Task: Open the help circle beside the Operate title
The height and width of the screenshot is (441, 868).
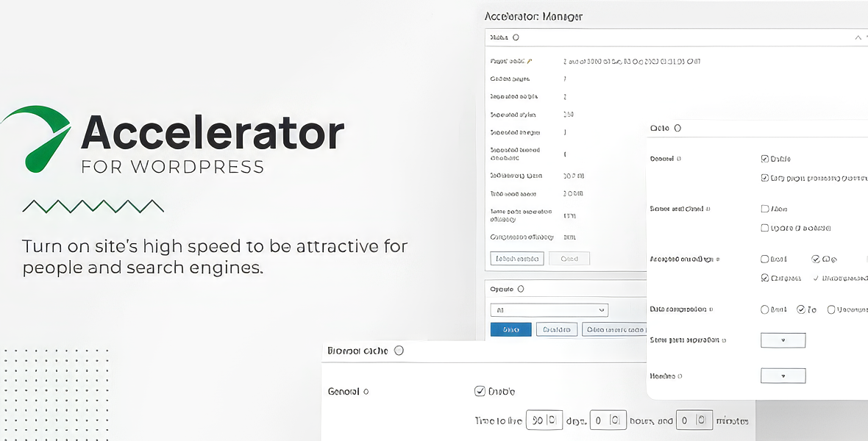Action: [x=520, y=289]
